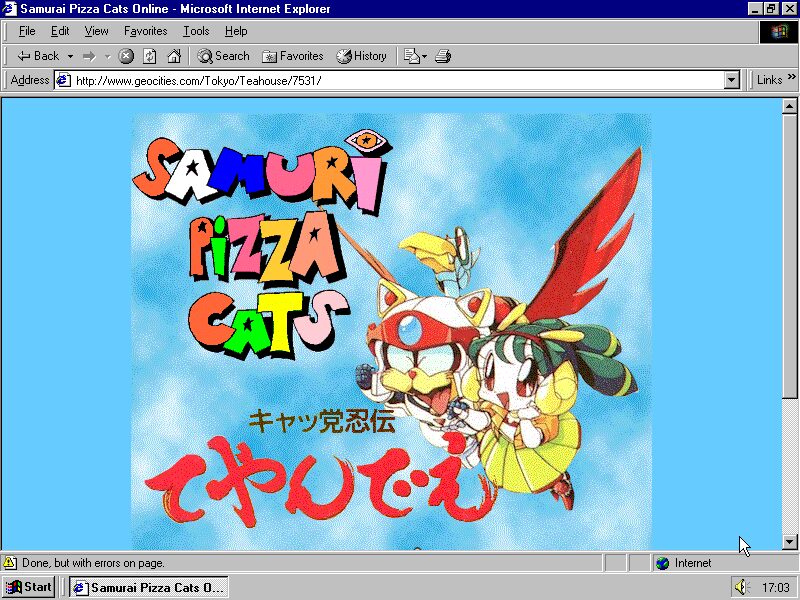Click the script error warning icon
Screen dimensions: 800x600
[x=10, y=563]
